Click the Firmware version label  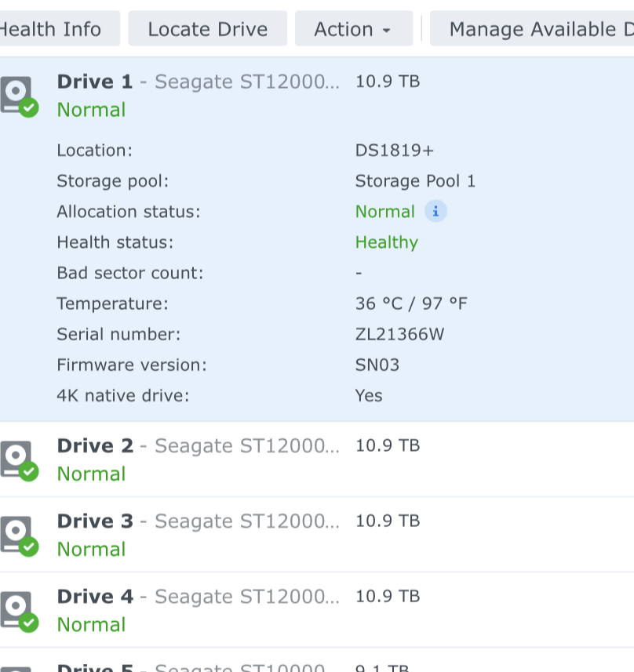click(132, 365)
